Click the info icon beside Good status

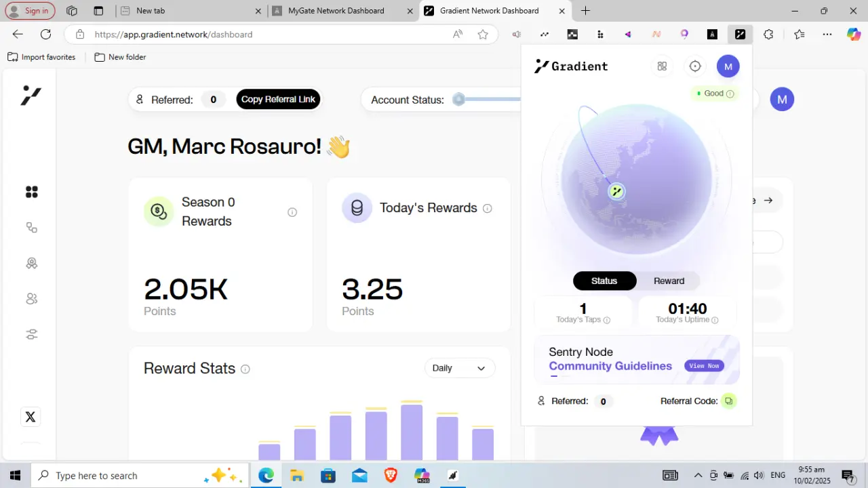pyautogui.click(x=730, y=94)
